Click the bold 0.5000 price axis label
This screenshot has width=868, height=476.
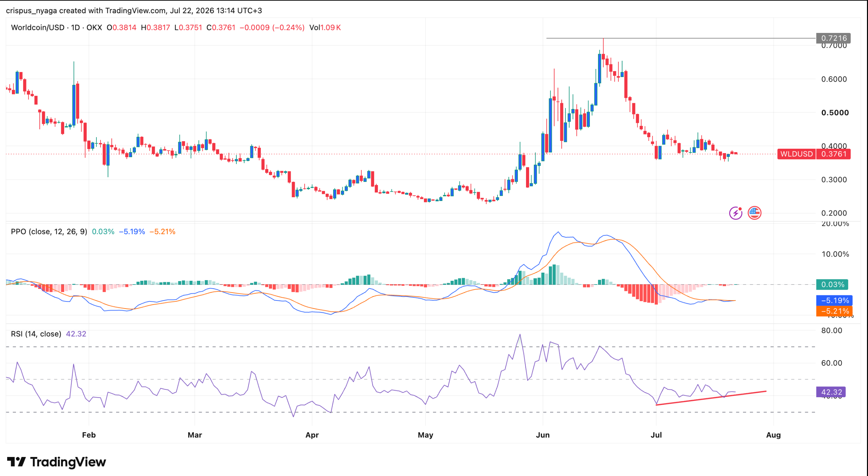click(835, 113)
